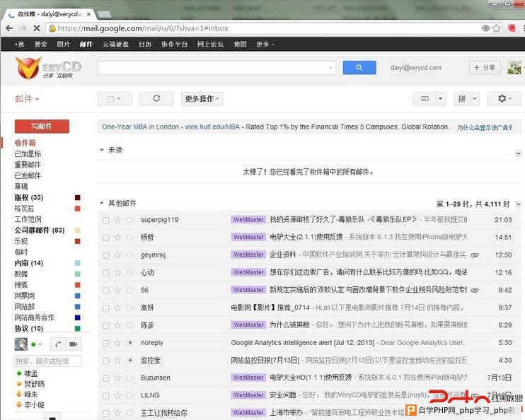Tick the checkbox for 陈彦 email
Screen dimensions: 525x420
(106, 325)
